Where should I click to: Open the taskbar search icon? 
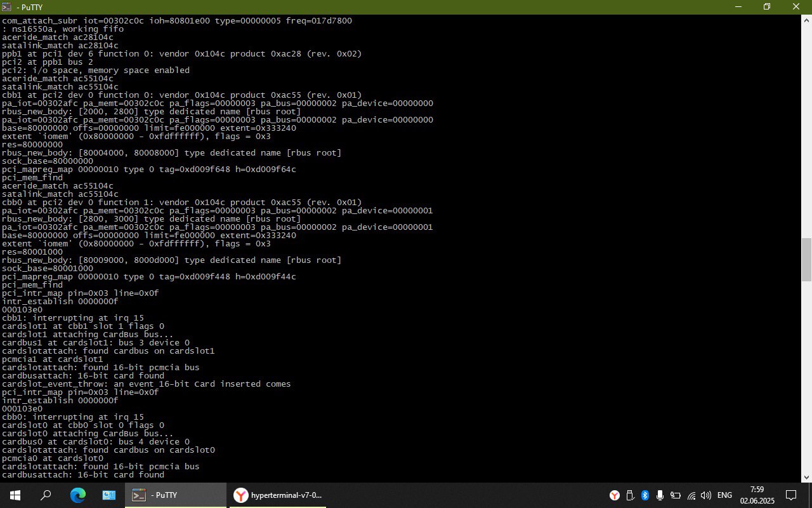46,495
